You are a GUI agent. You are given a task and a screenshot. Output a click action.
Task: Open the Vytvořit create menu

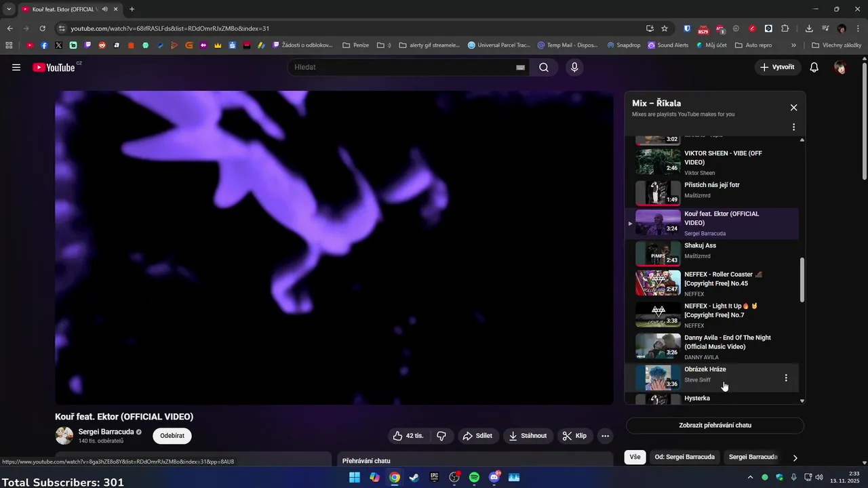tap(777, 67)
